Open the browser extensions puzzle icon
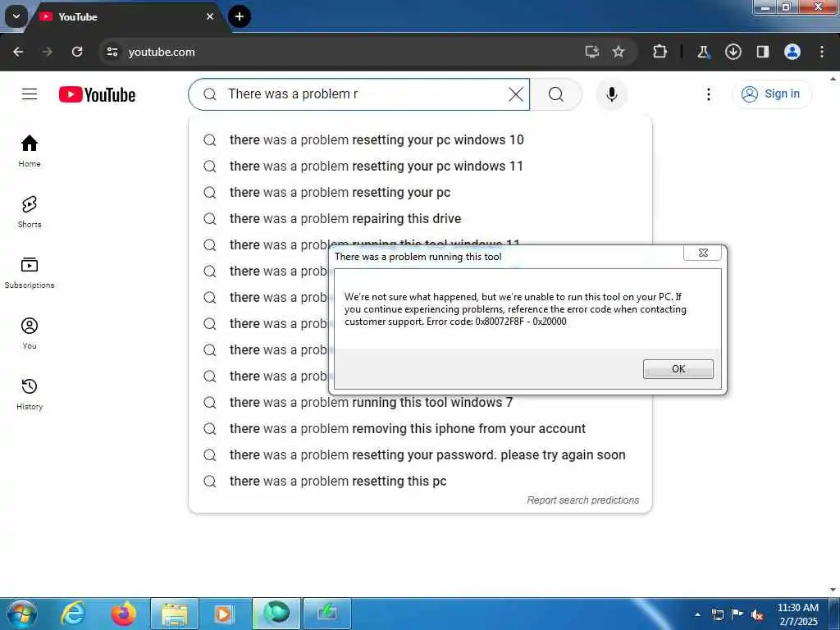The image size is (840, 630). coord(660,52)
